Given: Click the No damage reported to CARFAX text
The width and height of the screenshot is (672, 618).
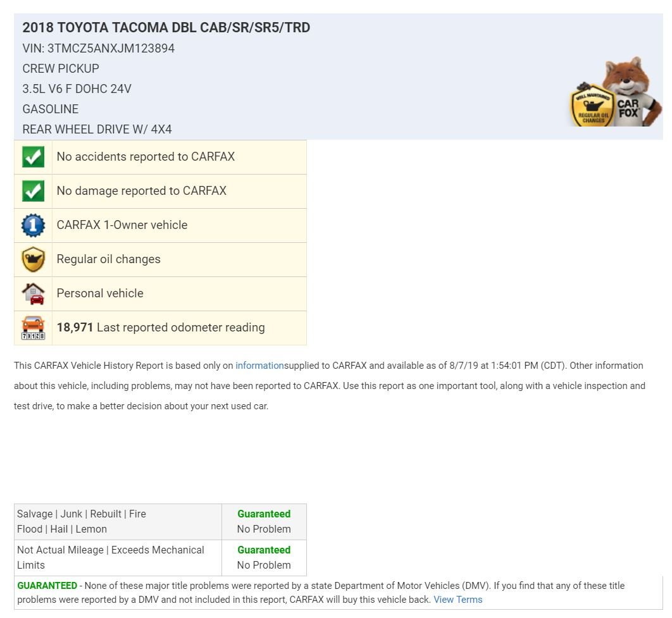Looking at the screenshot, I should point(142,191).
